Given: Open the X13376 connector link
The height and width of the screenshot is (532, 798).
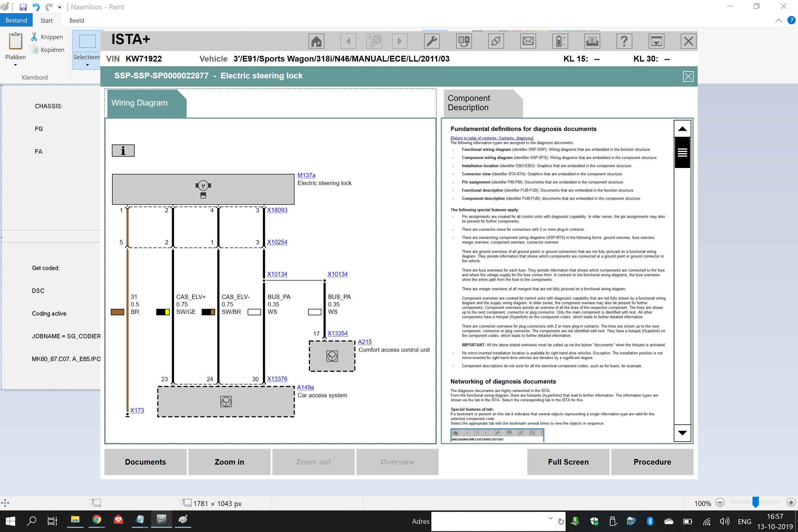Looking at the screenshot, I should (x=277, y=379).
